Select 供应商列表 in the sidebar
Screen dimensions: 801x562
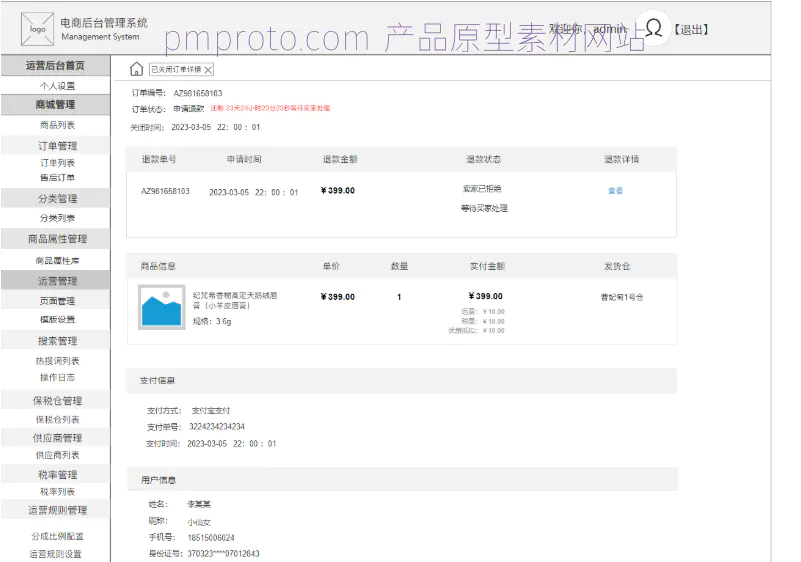57,455
